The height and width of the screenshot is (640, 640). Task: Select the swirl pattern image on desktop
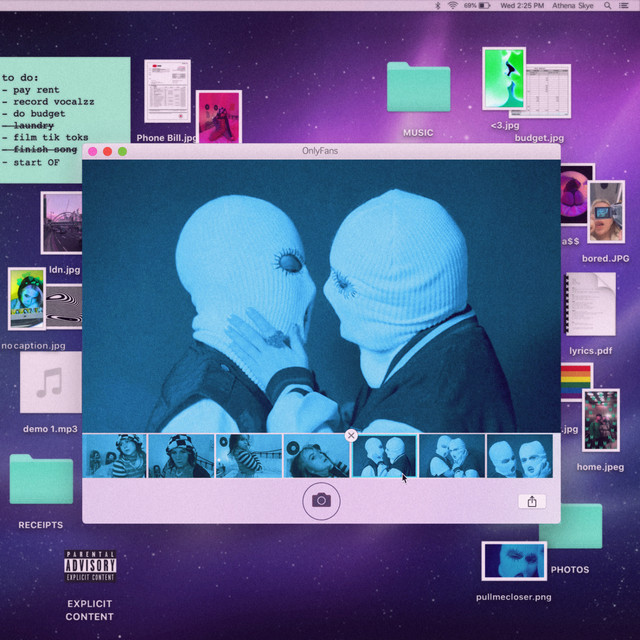click(64, 307)
